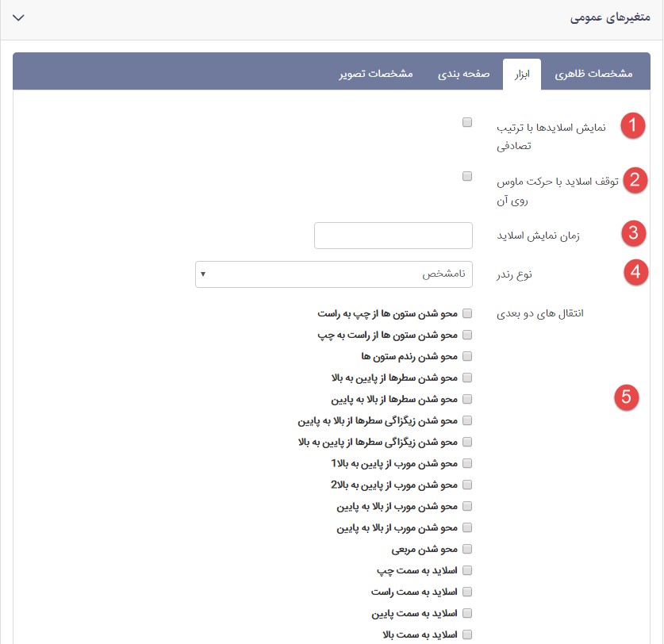Screen dimensions: 664x644
Task: Switch to مشخصات ظاهری tab
Action: 593,74
